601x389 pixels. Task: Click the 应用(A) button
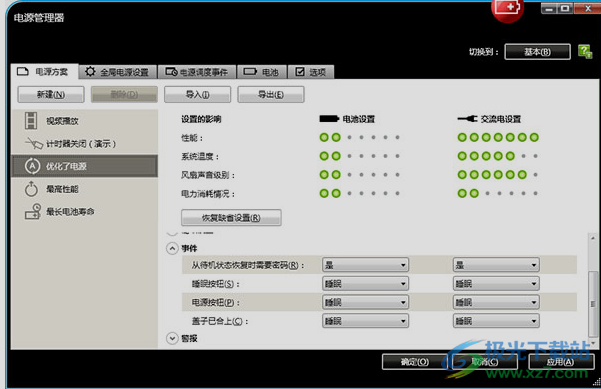[x=561, y=362]
